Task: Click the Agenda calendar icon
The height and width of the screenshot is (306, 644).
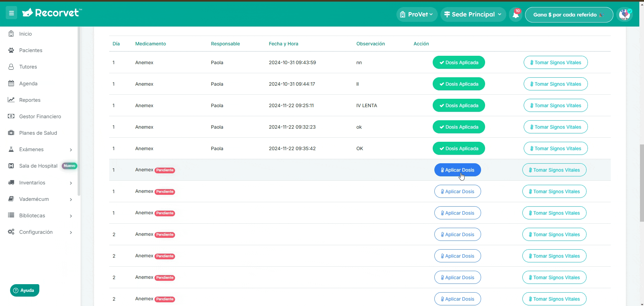Action: (11, 83)
